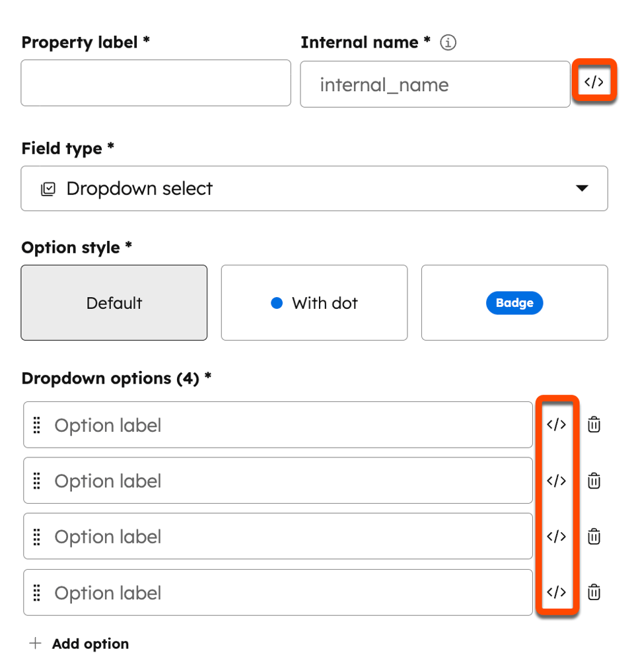Click the drag handle of the first option
The height and width of the screenshot is (672, 634).
[x=38, y=424]
